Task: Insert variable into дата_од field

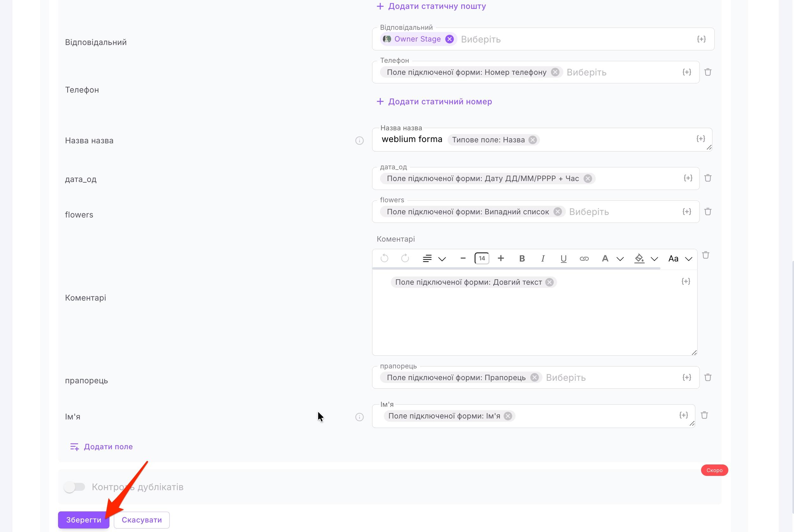Action: tap(688, 178)
